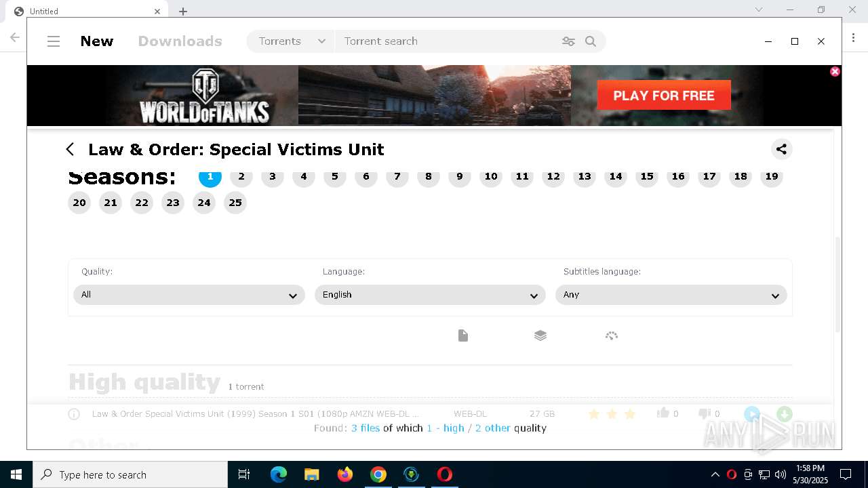Select season 20
Image resolution: width=868 pixels, height=488 pixels.
[79, 203]
